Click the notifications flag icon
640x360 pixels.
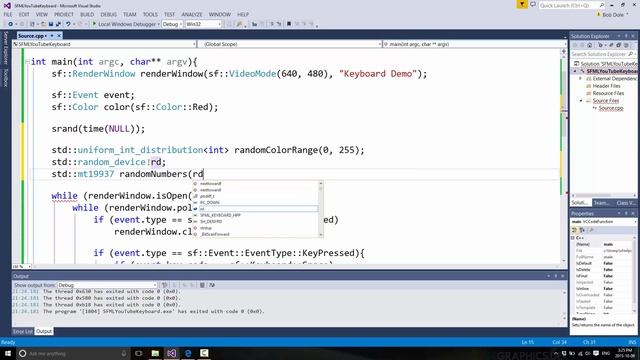tap(522, 4)
